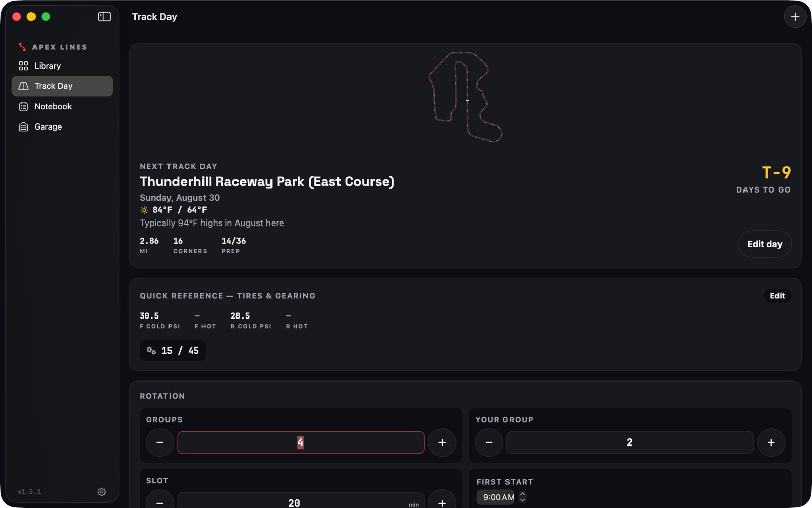
Task: Decrease the Groups count
Action: pos(160,442)
